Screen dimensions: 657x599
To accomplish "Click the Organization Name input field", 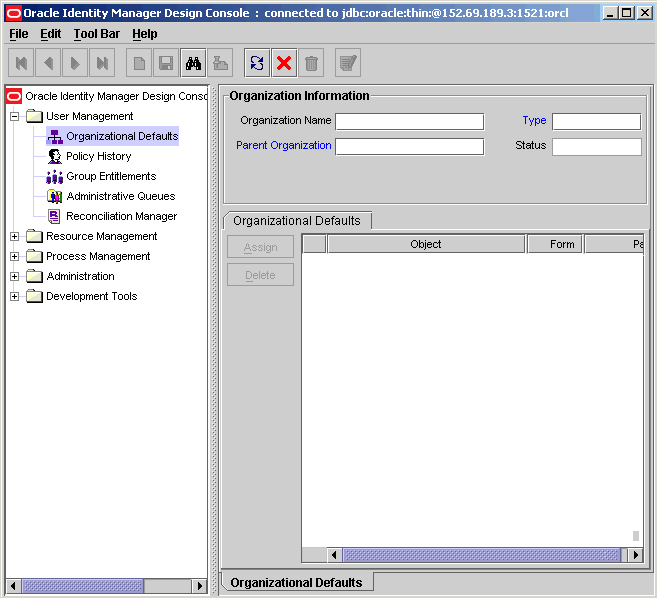I will 410,122.
